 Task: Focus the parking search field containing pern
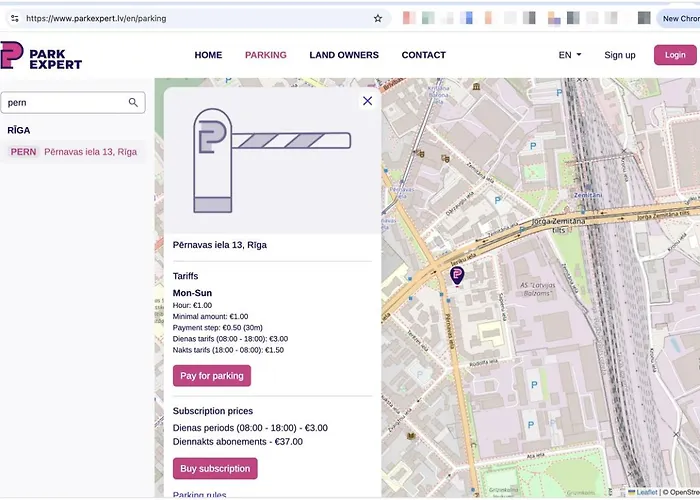(65, 103)
